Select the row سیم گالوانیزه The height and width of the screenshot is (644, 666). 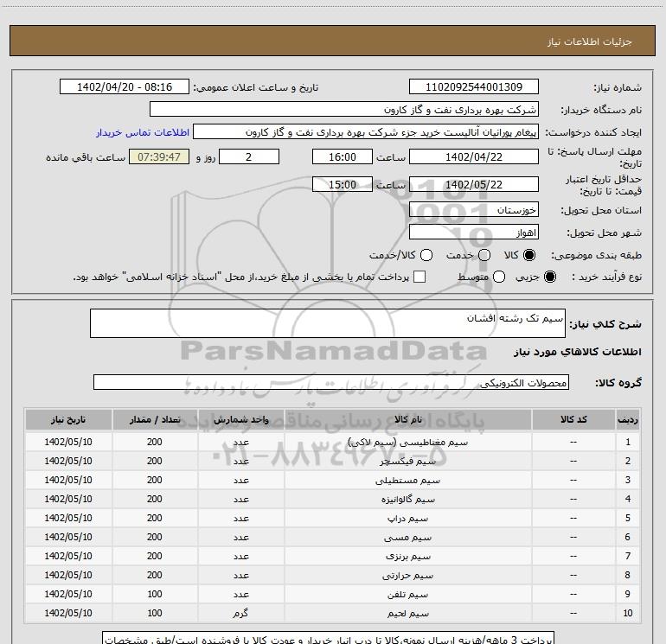[x=333, y=500]
